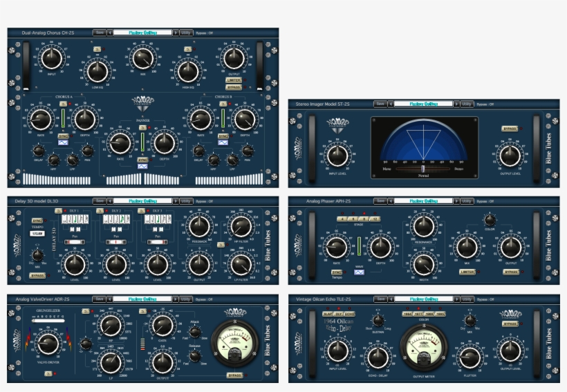Click Stereo Imager input level knob

click(337, 156)
